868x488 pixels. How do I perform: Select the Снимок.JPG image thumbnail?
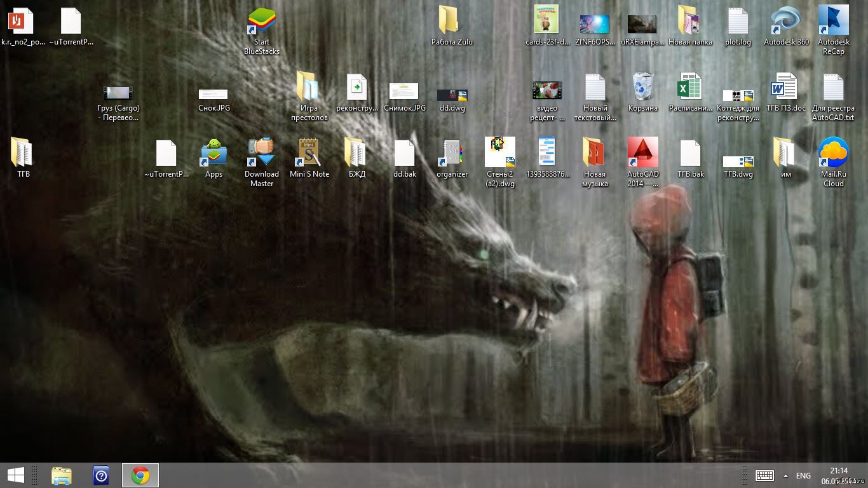pyautogui.click(x=404, y=91)
